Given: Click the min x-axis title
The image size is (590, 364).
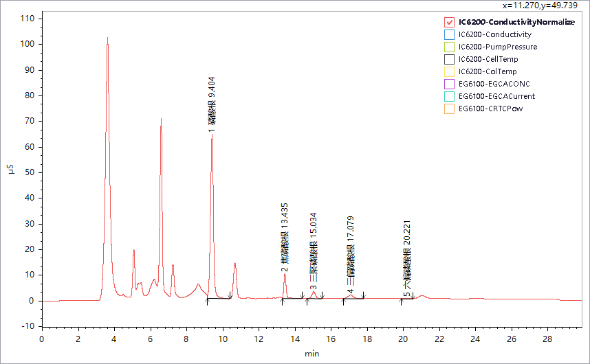Looking at the screenshot, I should 312,354.
